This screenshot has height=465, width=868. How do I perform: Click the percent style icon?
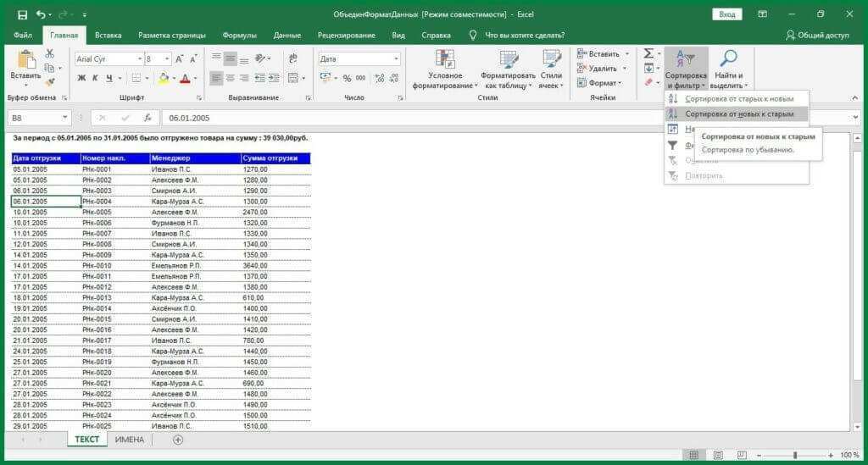347,78
